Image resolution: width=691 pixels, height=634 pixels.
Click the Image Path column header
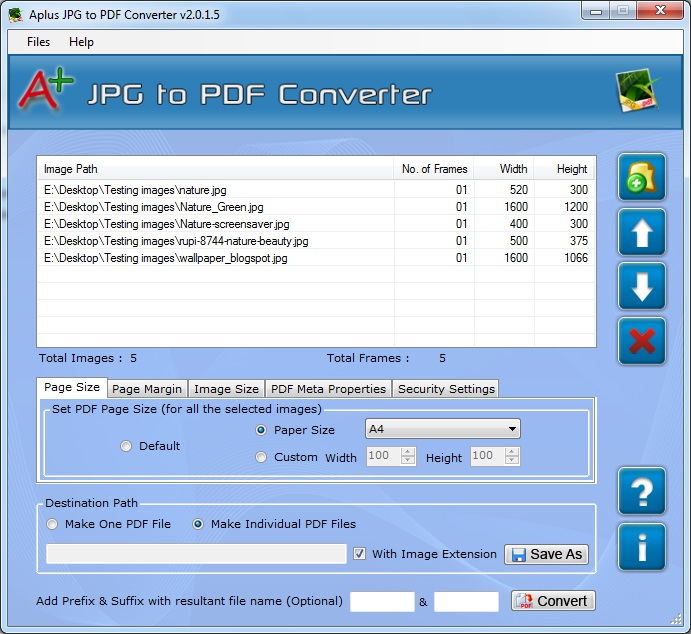tap(215, 169)
